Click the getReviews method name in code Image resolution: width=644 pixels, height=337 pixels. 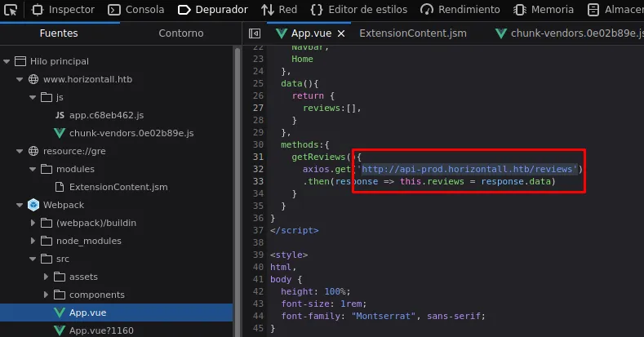[x=318, y=157]
